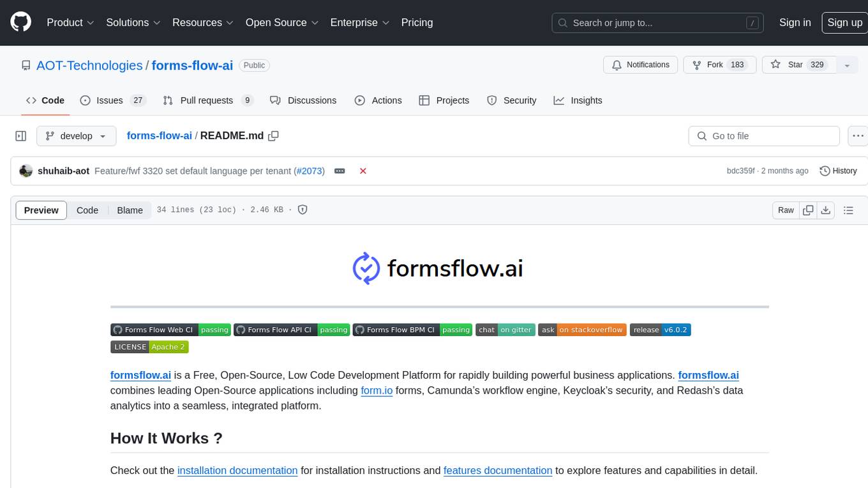Open the LICENSE Apache 2 badge

click(x=149, y=347)
